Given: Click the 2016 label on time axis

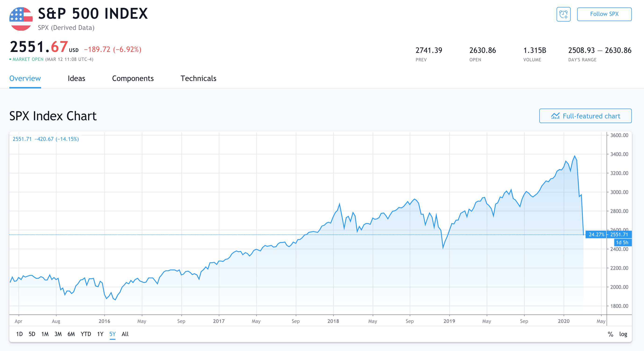Looking at the screenshot, I should tap(104, 321).
